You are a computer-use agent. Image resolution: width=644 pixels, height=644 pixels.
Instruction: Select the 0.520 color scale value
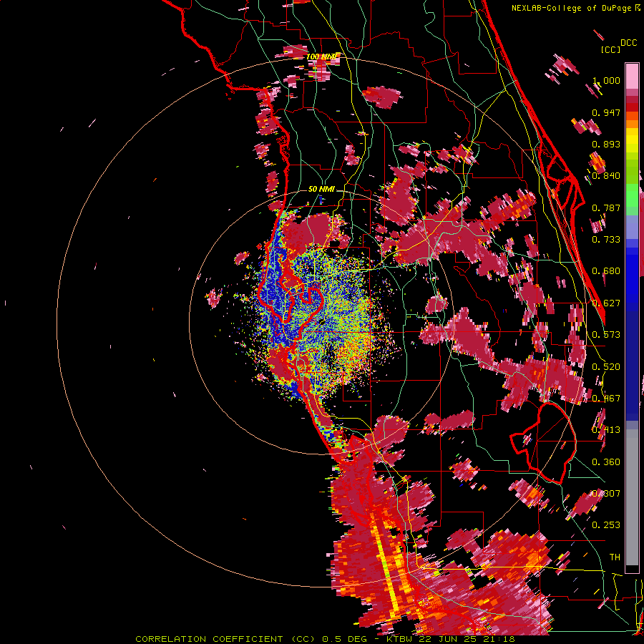click(606, 367)
